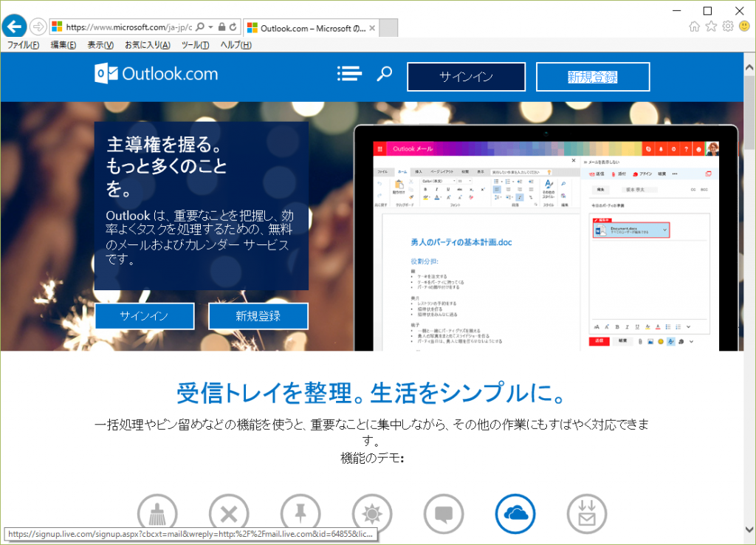This screenshot has height=545, width=756.
Task: Open the address bar dropdown arrow
Action: tap(210, 27)
